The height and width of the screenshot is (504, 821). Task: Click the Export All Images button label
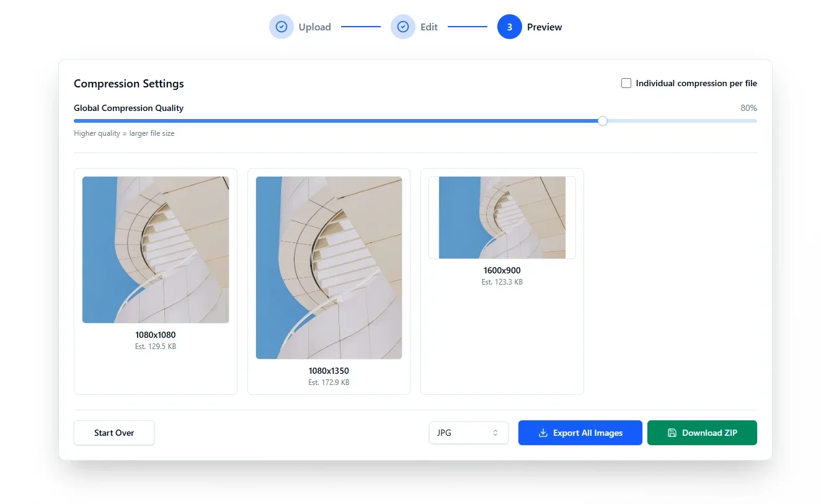[588, 433]
